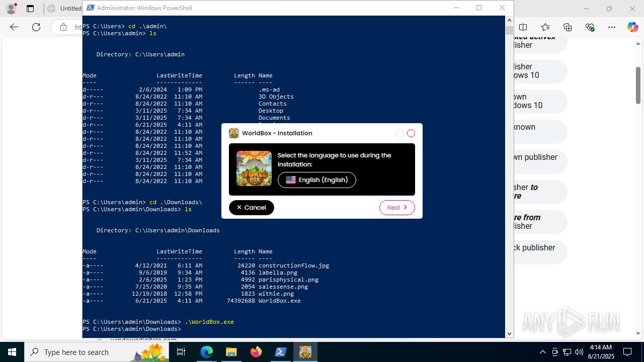Viewport: 644px width, 362px height.
Task: Click WorldBox.exe file name in listing
Action: pyautogui.click(x=279, y=301)
